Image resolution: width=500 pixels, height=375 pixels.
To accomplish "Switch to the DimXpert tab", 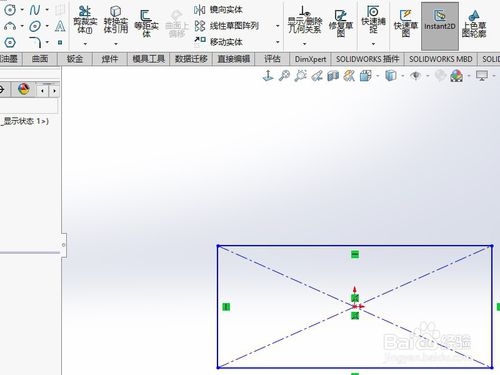I will pyautogui.click(x=310, y=59).
